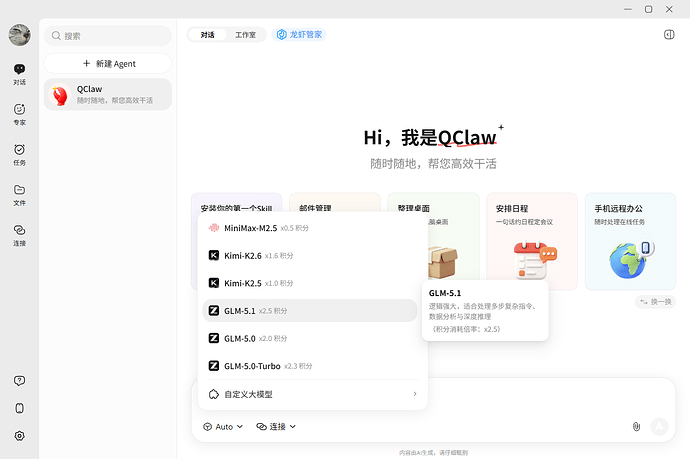Click the user avatar picture

(x=19, y=35)
